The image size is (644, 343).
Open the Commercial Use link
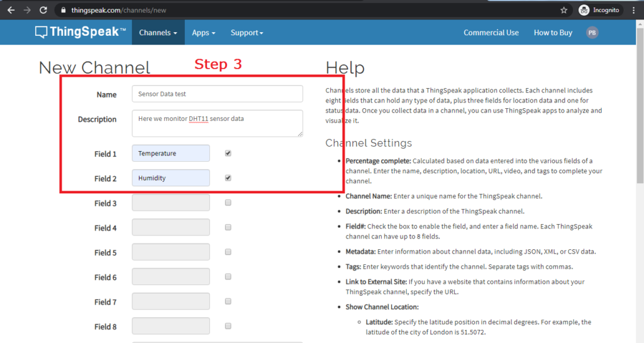pyautogui.click(x=491, y=33)
